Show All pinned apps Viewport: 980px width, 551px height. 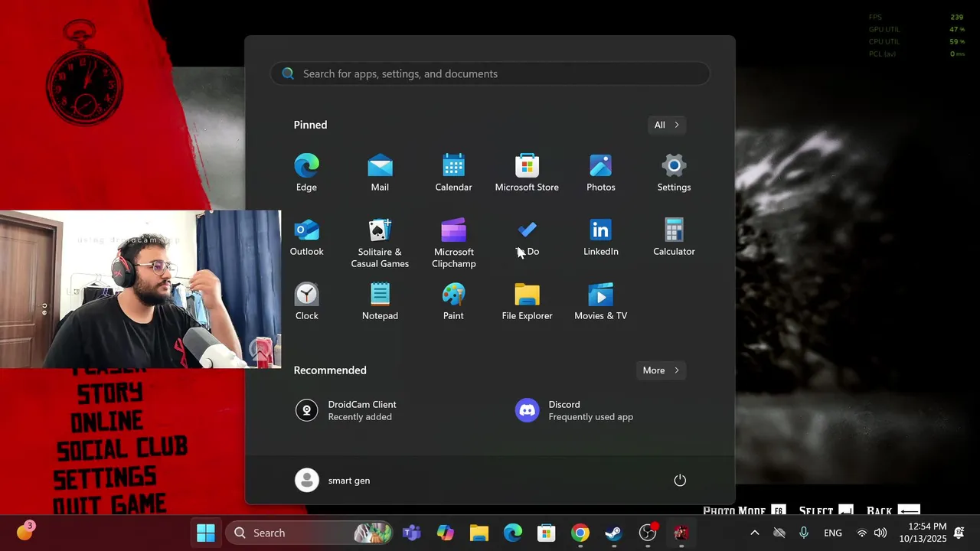pos(666,125)
